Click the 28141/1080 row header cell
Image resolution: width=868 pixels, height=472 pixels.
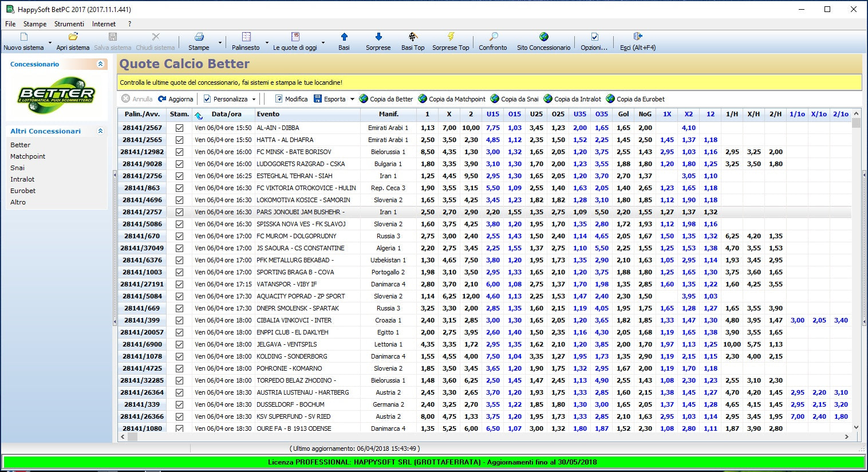[x=143, y=428]
